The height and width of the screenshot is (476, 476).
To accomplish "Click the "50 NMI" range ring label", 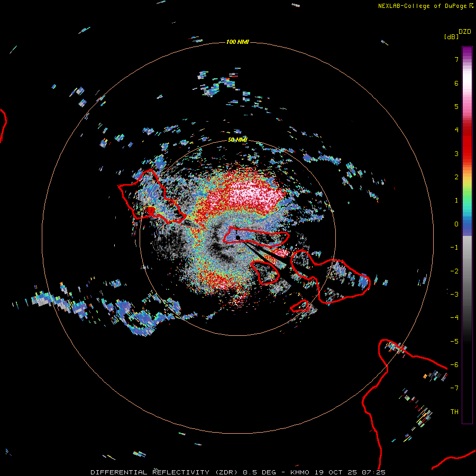I will tap(237, 140).
